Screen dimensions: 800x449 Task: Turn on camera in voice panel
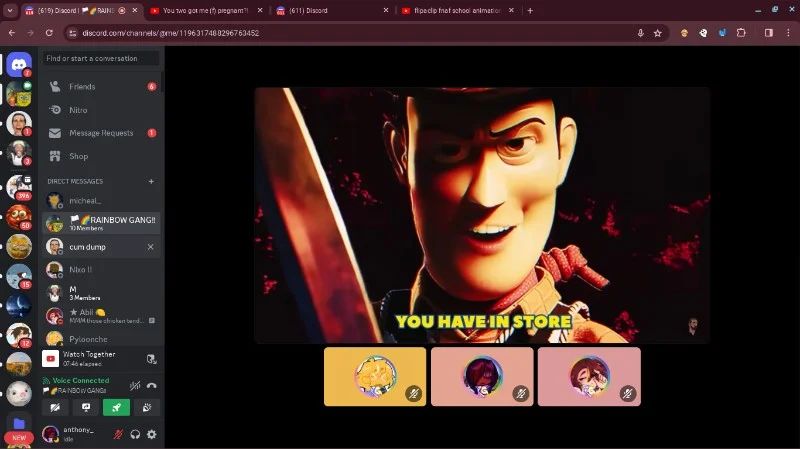pos(55,407)
